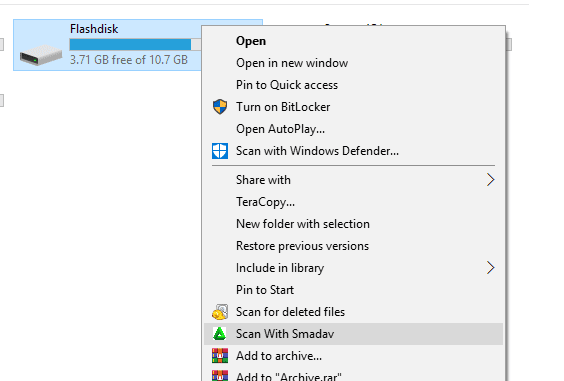
Task: Click the 3.71 GB free space text
Action: click(128, 60)
